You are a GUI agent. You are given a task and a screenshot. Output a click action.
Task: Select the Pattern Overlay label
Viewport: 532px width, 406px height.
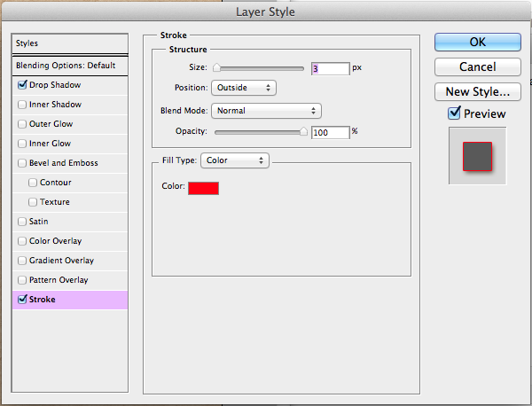[59, 280]
